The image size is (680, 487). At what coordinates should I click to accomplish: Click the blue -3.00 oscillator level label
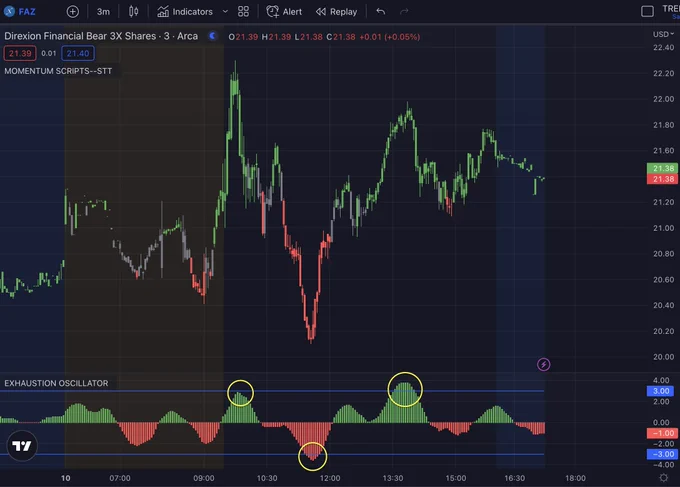point(662,454)
